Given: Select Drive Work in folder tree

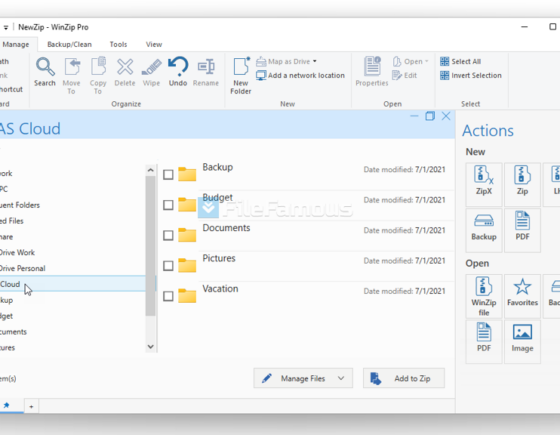Looking at the screenshot, I should (17, 252).
